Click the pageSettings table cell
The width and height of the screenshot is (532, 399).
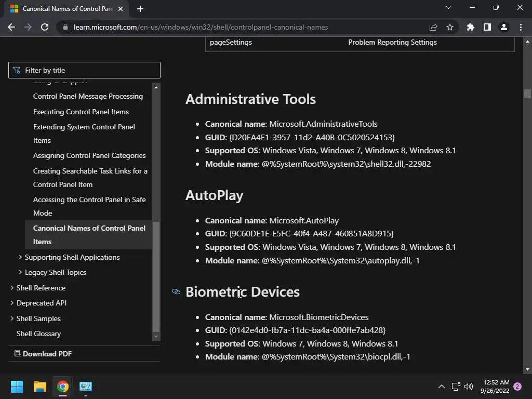pos(231,43)
